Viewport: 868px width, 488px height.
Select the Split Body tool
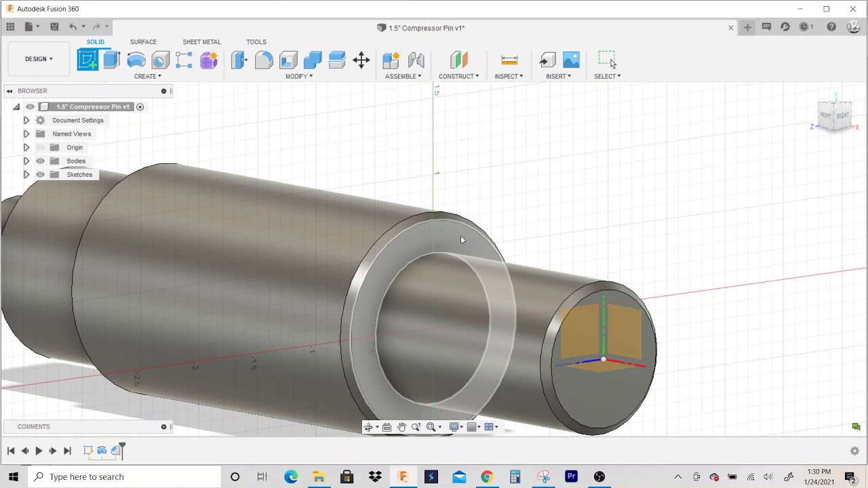337,60
